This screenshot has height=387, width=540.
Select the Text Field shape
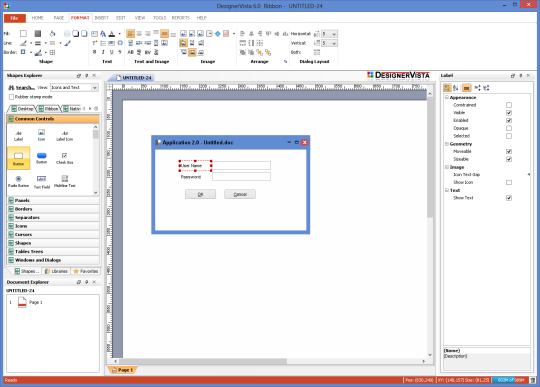click(x=41, y=182)
